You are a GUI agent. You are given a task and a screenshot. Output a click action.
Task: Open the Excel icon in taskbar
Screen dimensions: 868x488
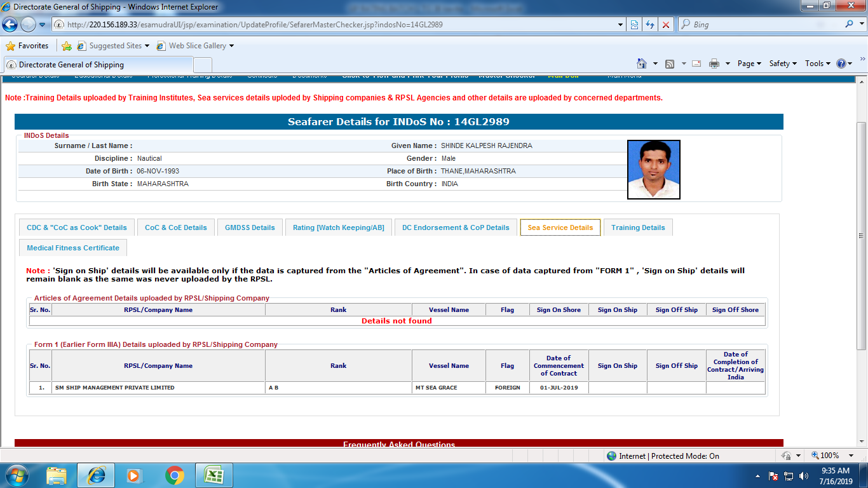coord(213,475)
